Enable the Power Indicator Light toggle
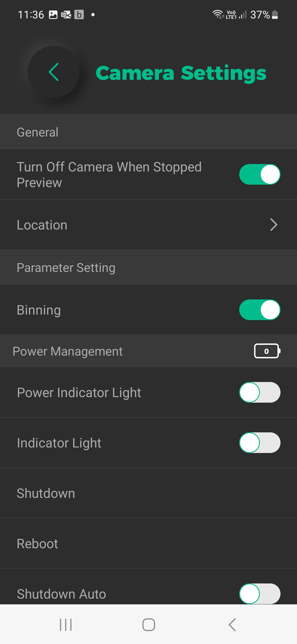The height and width of the screenshot is (644, 297). [260, 392]
